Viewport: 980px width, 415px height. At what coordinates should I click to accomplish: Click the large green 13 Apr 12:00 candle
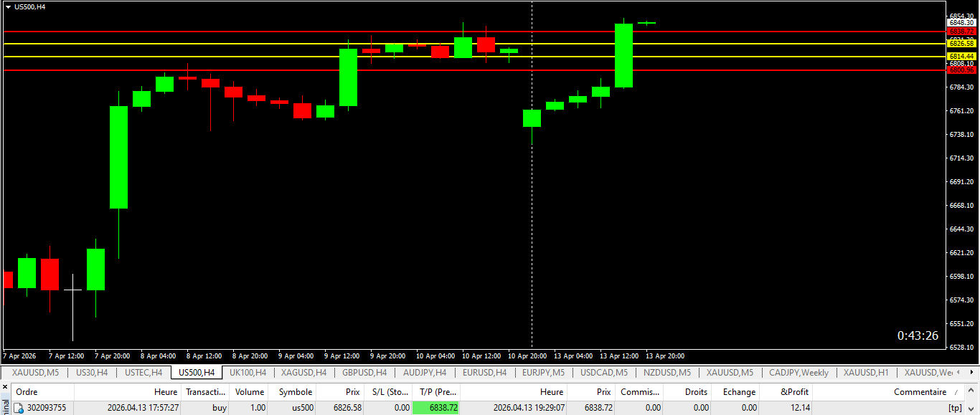click(623, 55)
